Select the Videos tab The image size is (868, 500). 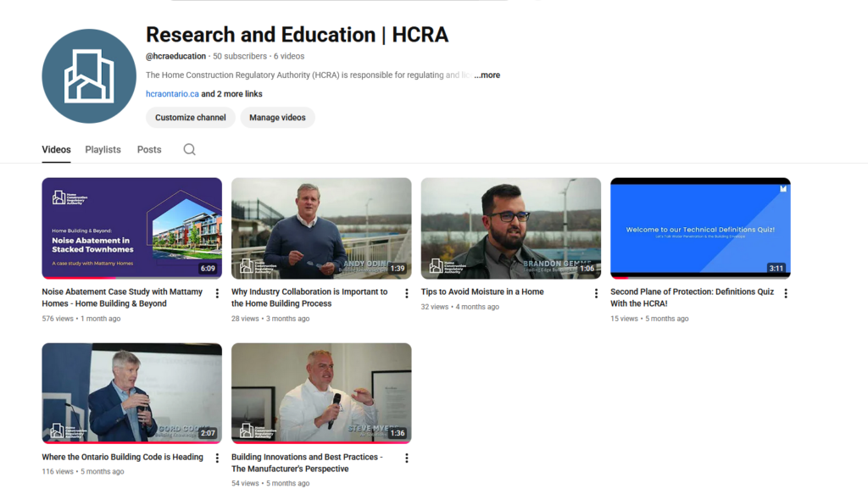tap(56, 149)
